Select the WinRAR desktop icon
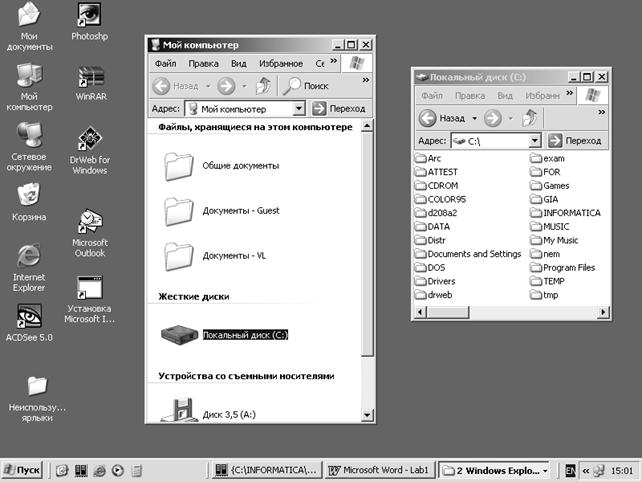Screen dimensions: 642x482 (x=90, y=78)
